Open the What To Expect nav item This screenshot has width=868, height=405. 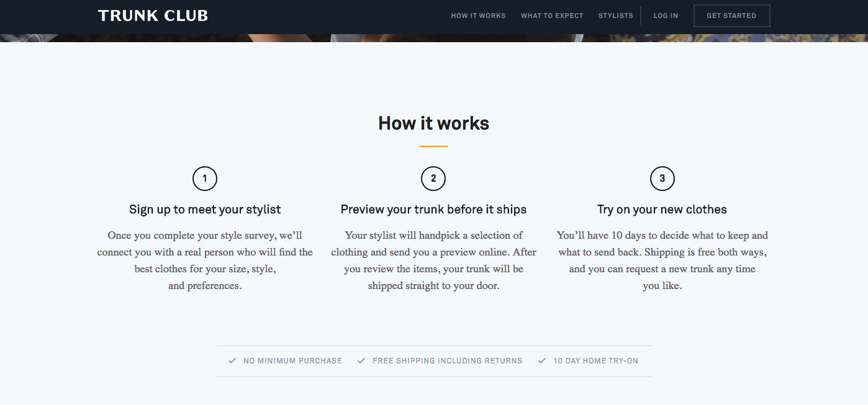coord(552,16)
